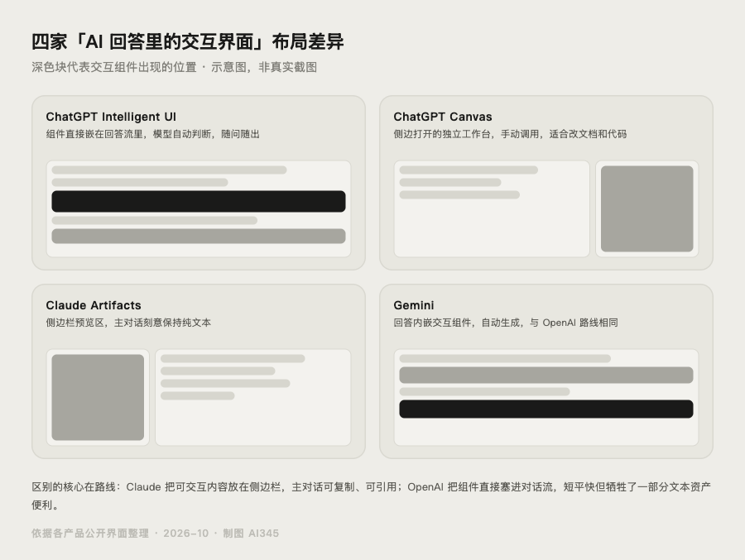745x560 pixels.
Task: Click the ChatGPT Intelligent UI heading
Action: click(x=111, y=117)
